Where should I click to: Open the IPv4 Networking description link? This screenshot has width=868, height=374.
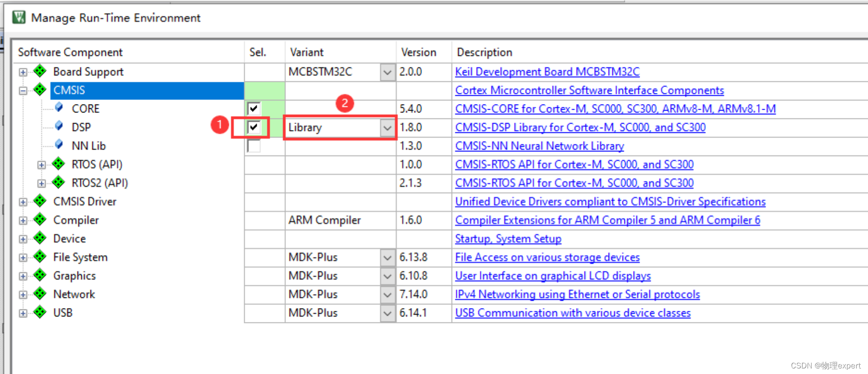(x=577, y=295)
